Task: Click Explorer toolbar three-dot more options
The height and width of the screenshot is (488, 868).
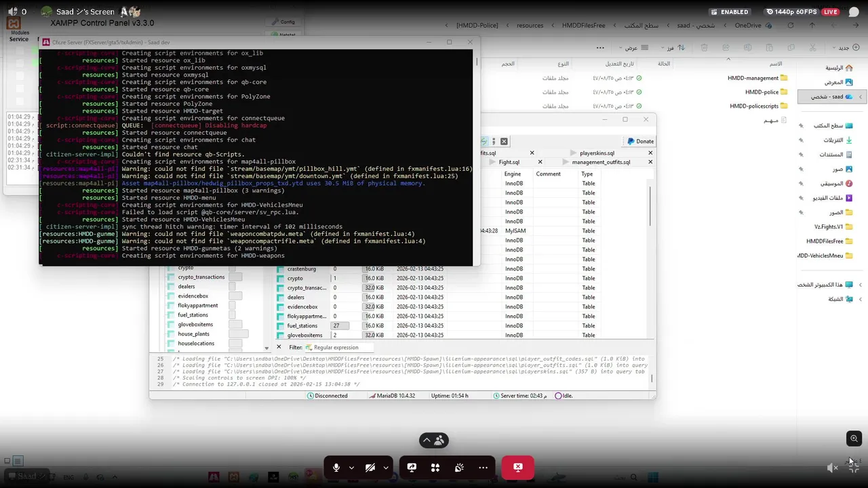Action: (600, 47)
